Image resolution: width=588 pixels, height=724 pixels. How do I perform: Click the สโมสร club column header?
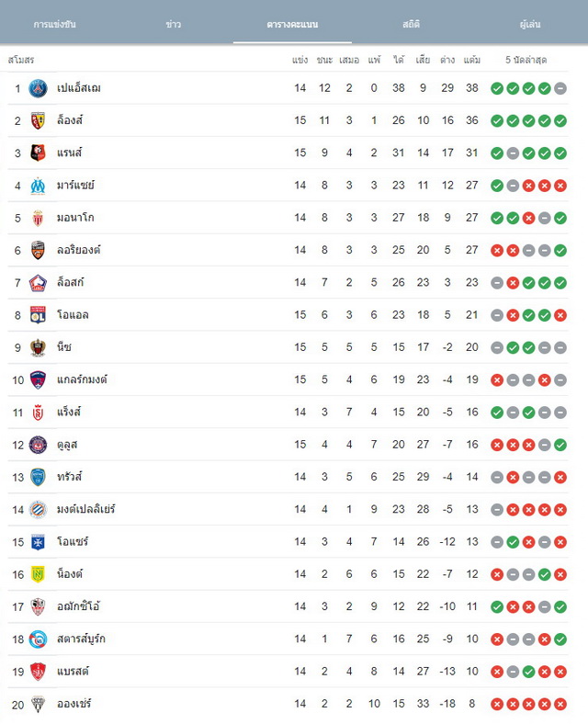(x=21, y=60)
